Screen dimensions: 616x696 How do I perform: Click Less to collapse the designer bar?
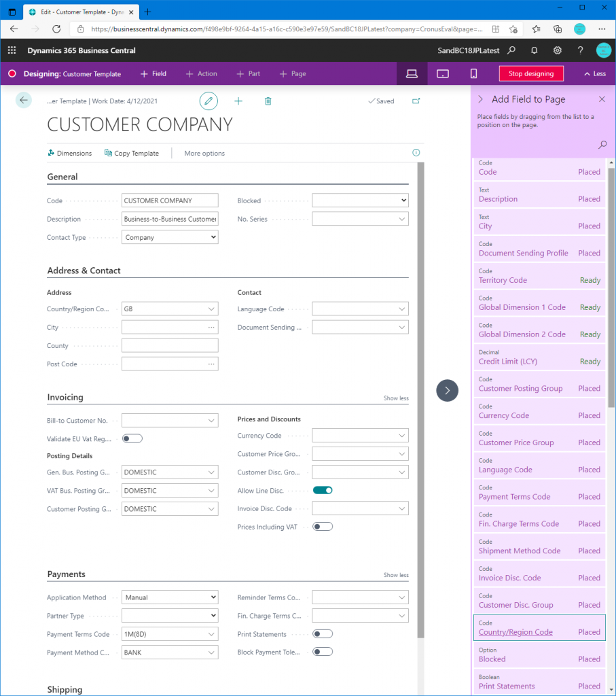click(x=595, y=73)
